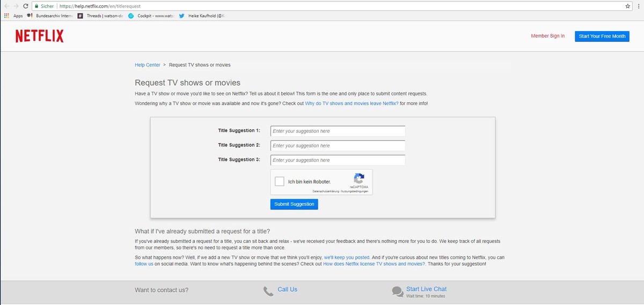Click Submit Suggestion button
The image size is (644, 305).
pyautogui.click(x=294, y=204)
